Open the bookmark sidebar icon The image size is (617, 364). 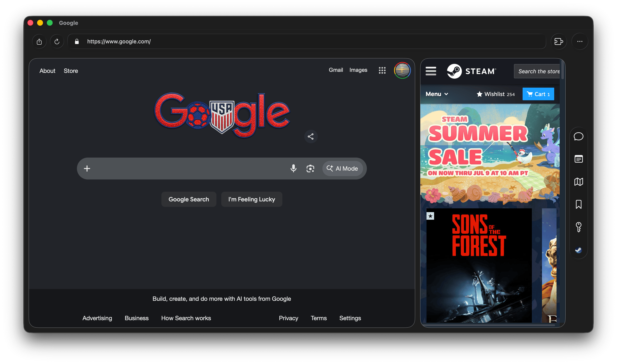pos(578,204)
